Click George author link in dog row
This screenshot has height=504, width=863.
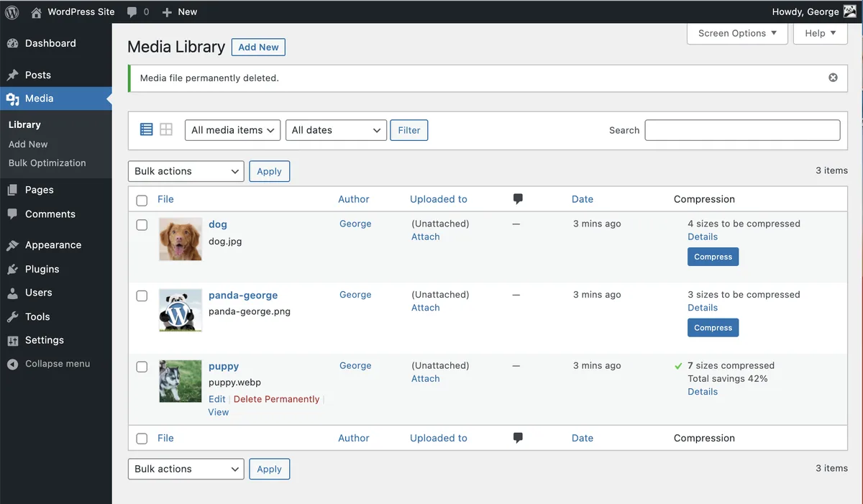pos(355,224)
